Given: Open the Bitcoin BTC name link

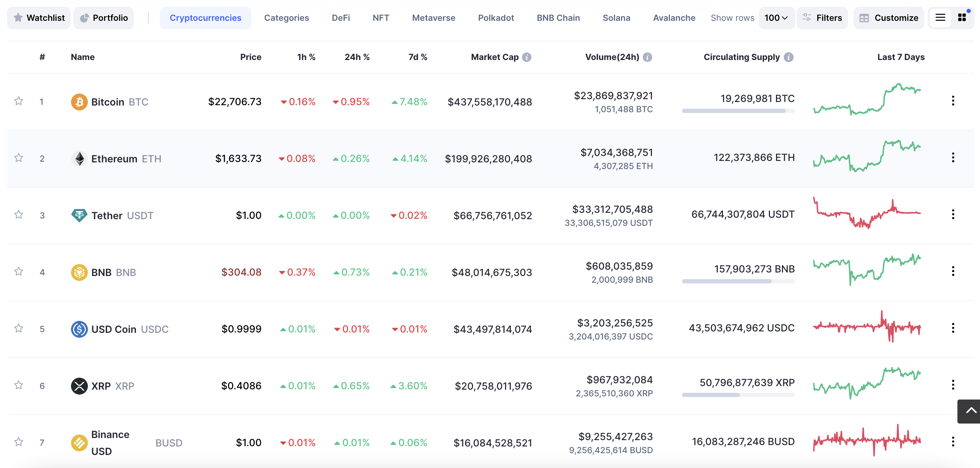Looking at the screenshot, I should point(120,102).
